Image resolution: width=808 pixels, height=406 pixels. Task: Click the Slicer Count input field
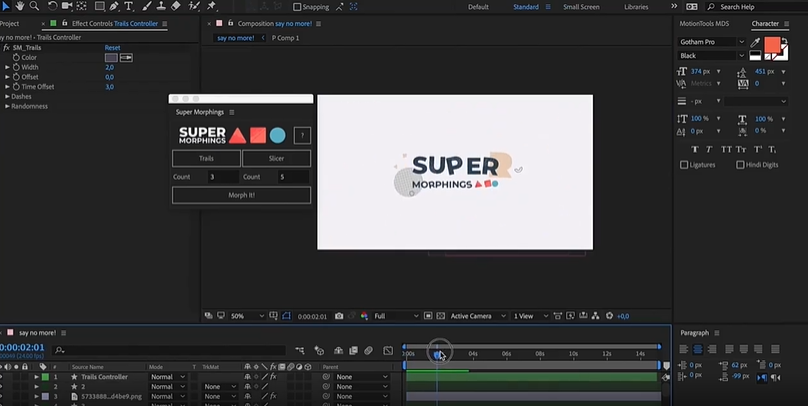pyautogui.click(x=293, y=177)
